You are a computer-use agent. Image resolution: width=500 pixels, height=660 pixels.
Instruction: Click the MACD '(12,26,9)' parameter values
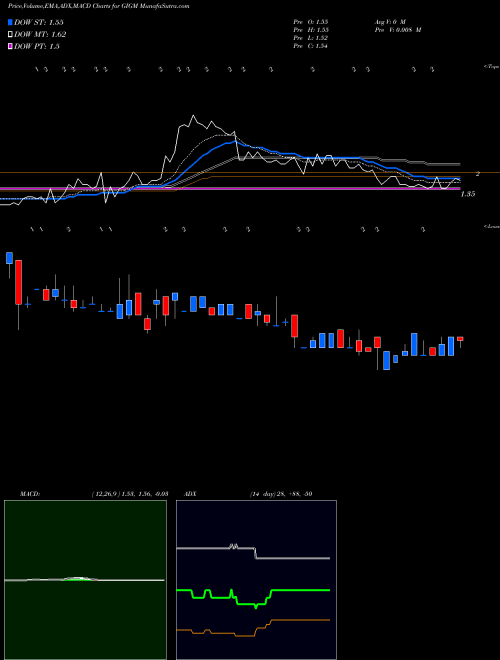[130, 494]
